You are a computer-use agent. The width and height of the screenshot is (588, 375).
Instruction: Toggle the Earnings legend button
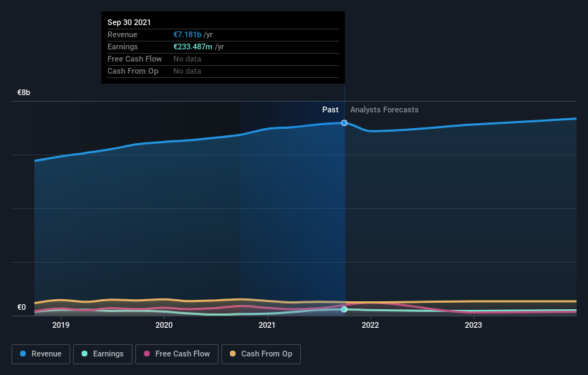(x=102, y=354)
